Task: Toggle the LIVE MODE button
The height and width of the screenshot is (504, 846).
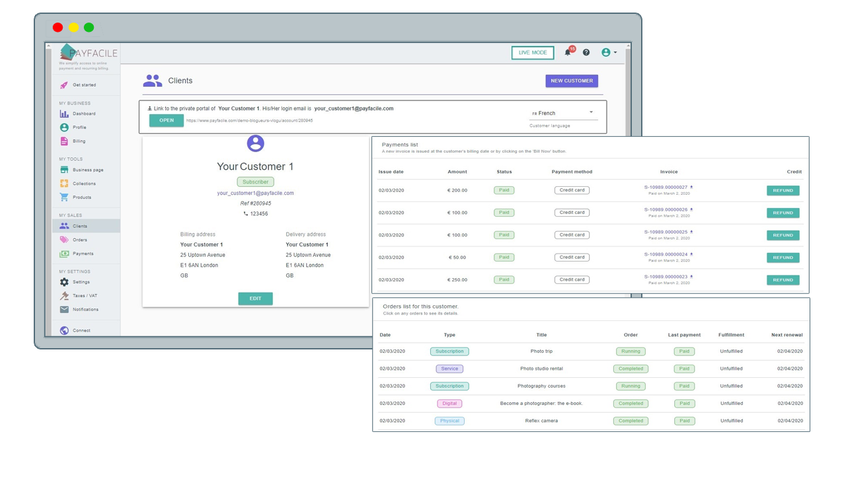Action: point(532,53)
